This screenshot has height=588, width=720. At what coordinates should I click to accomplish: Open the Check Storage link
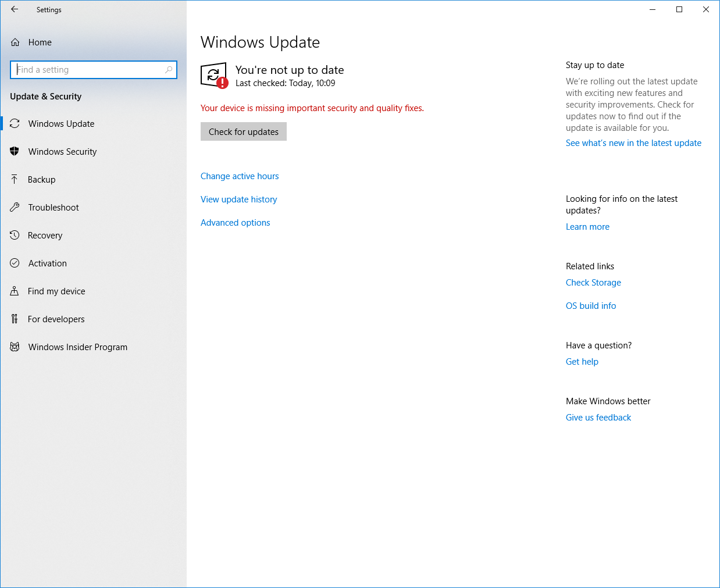(593, 283)
